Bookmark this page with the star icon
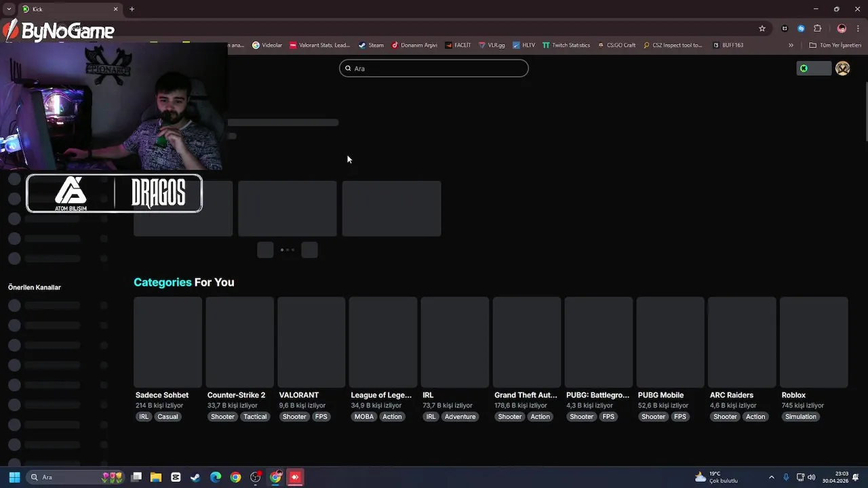Image resolution: width=868 pixels, height=488 pixels. point(762,28)
